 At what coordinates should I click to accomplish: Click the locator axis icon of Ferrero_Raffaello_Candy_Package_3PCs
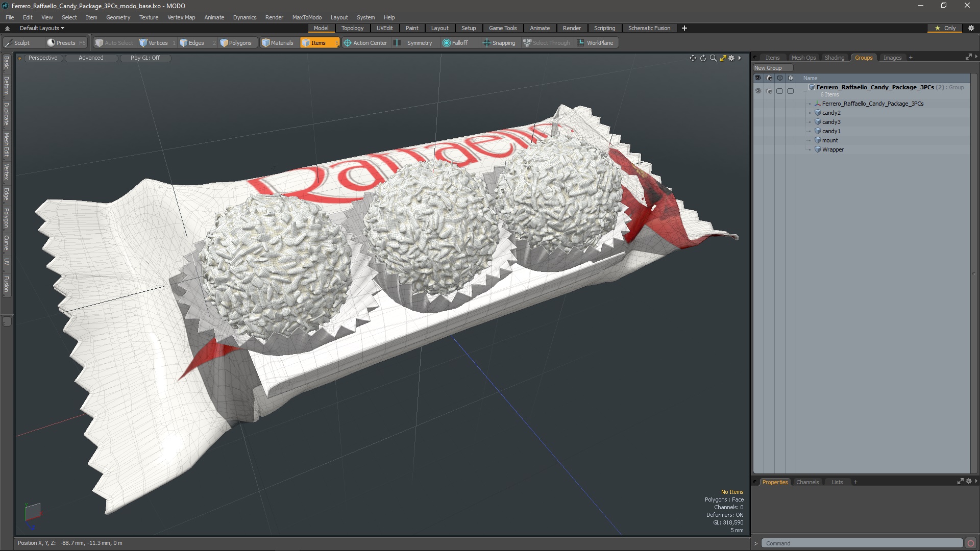[x=818, y=104]
